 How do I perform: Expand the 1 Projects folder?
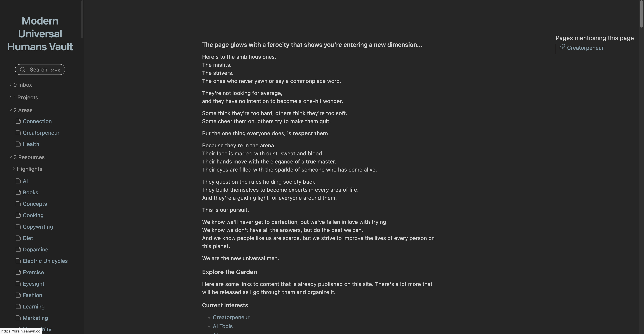[10, 98]
